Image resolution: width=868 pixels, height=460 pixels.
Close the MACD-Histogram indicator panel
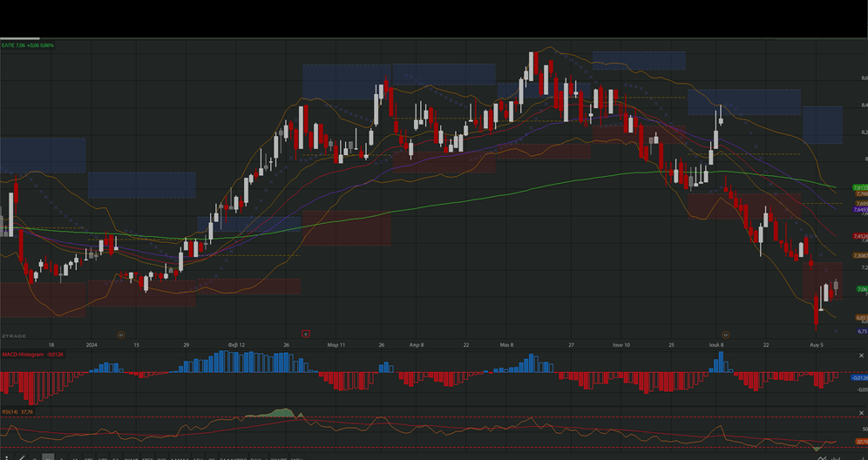pos(861,355)
